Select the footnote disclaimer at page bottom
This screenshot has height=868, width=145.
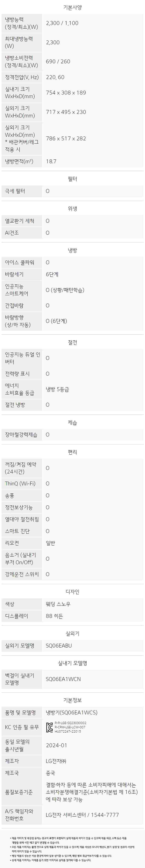pos(72,849)
